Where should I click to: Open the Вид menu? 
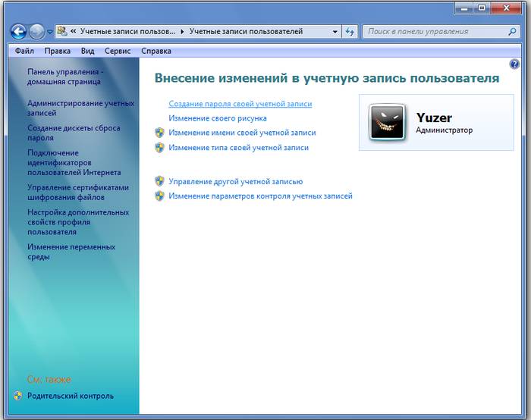tap(87, 51)
